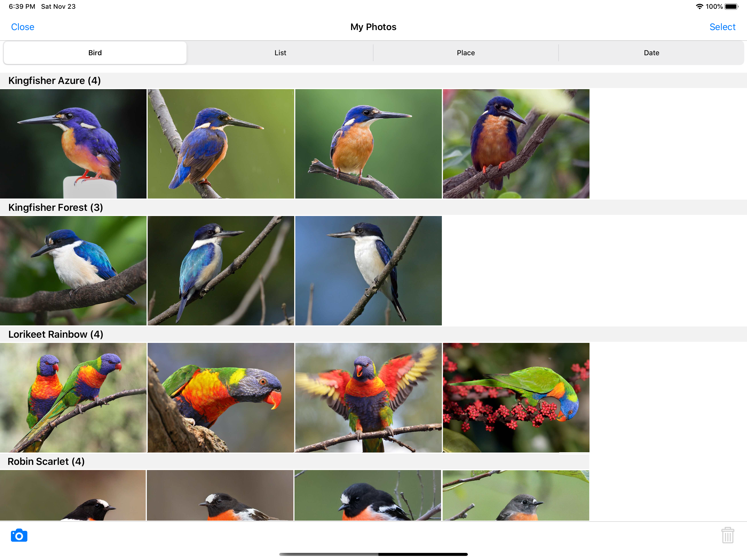Tap Select to choose photos

(x=722, y=27)
